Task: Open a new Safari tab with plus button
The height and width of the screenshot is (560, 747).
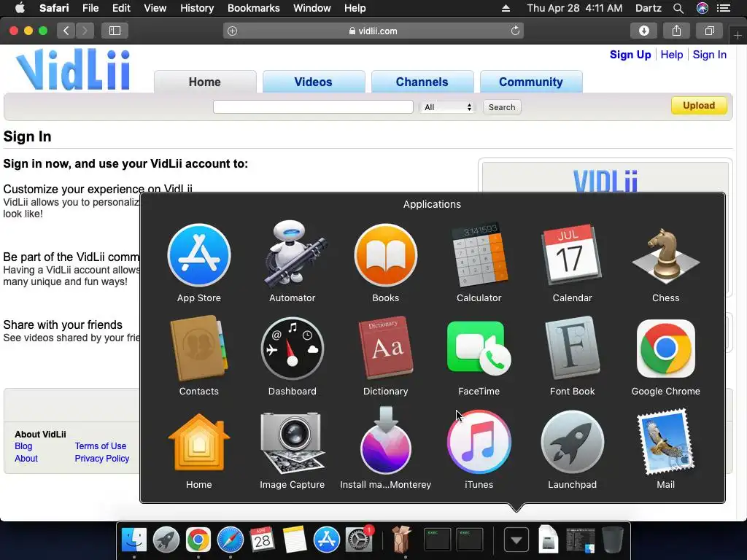Action: click(x=738, y=36)
